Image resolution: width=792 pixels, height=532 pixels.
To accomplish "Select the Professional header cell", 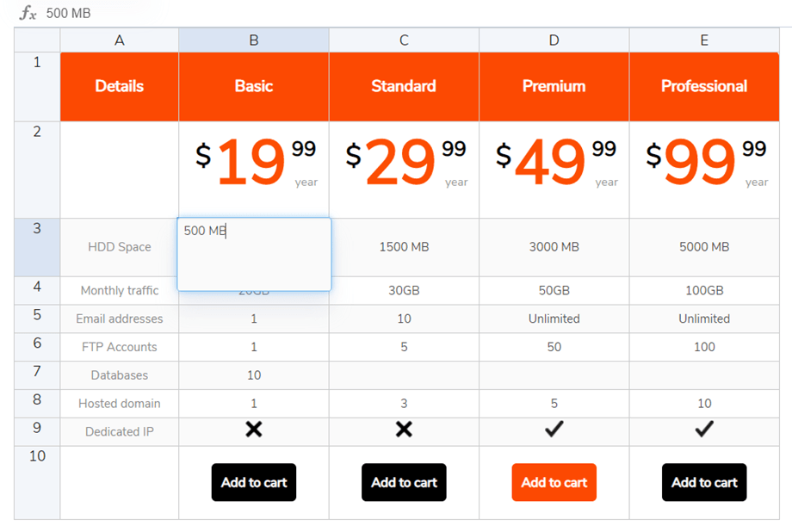I will tap(704, 87).
